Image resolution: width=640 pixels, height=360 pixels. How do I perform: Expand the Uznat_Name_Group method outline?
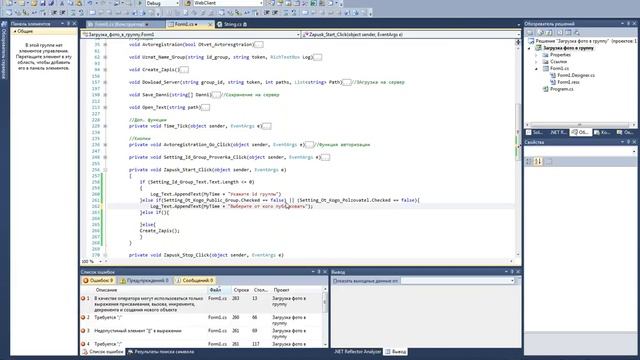(x=105, y=57)
